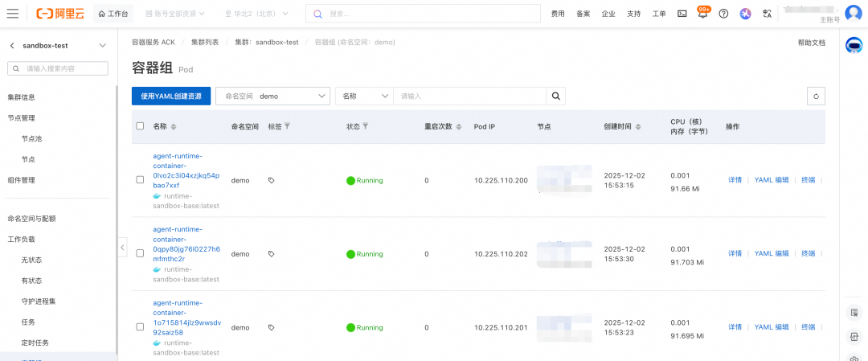
Task: Open the language switch icon
Action: [x=767, y=14]
